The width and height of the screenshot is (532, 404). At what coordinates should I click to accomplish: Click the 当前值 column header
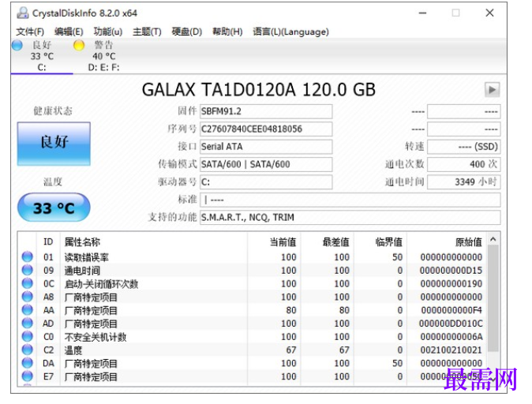tap(274, 242)
